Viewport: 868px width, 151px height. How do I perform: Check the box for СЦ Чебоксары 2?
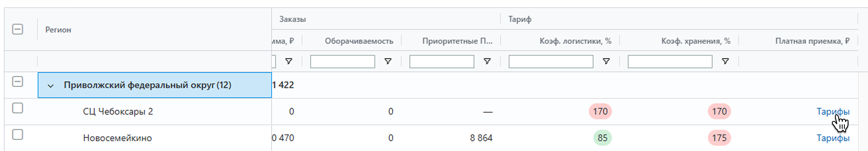pyautogui.click(x=18, y=108)
